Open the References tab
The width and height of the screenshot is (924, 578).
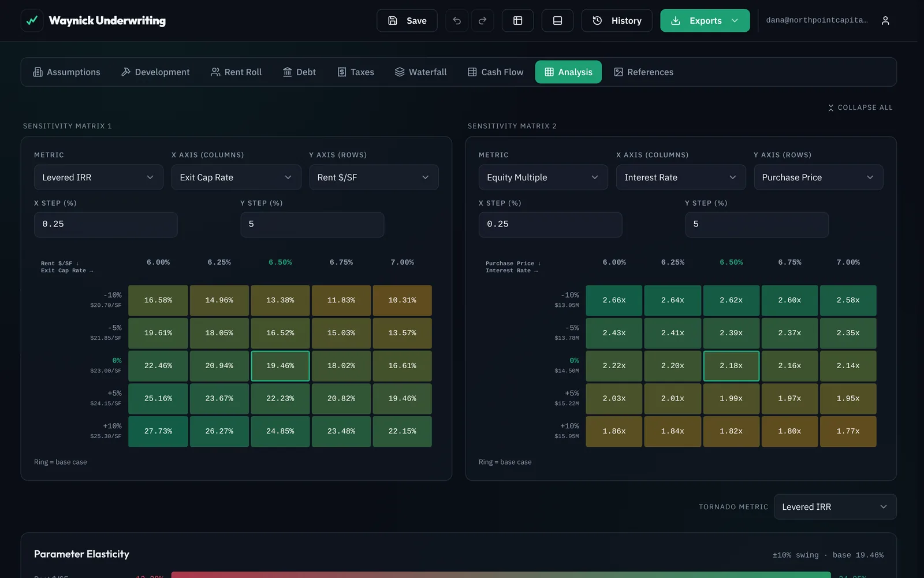[643, 72]
